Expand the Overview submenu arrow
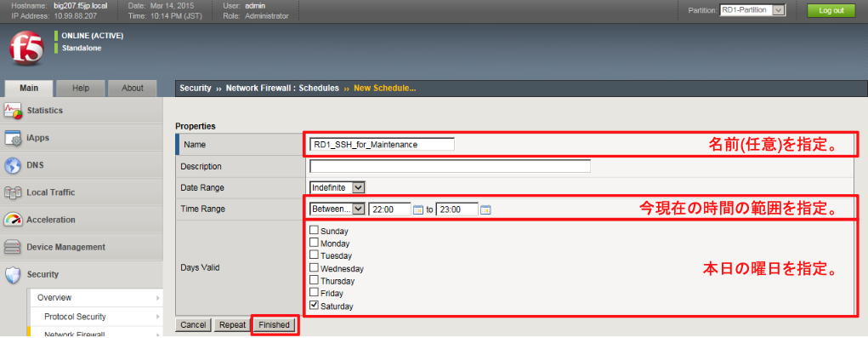The height and width of the screenshot is (338, 868). point(158,298)
